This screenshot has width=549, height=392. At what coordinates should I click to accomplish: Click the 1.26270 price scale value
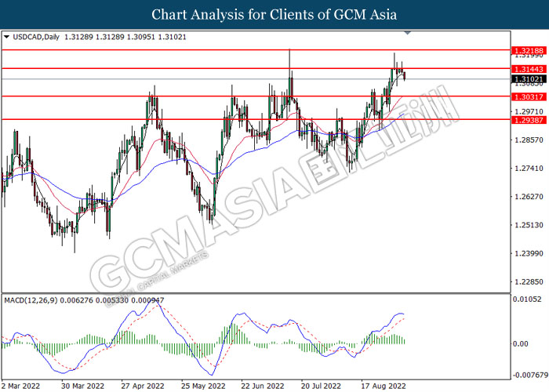(x=529, y=197)
